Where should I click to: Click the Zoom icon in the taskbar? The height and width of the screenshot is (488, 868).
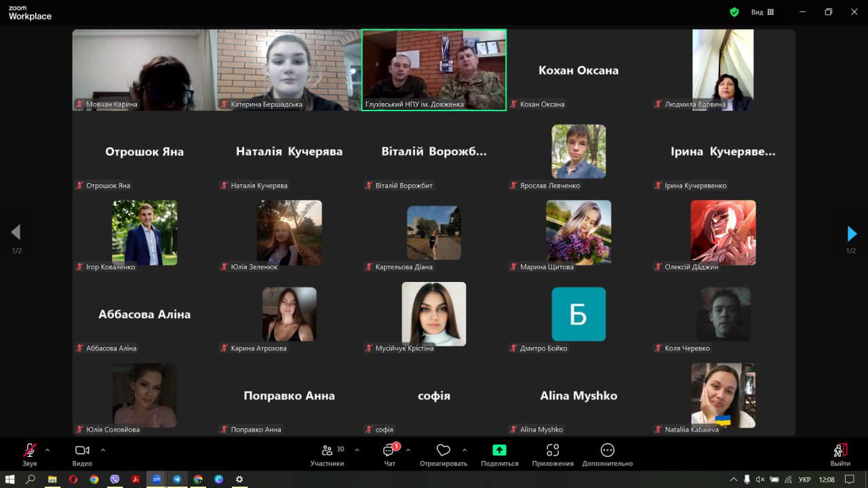(x=156, y=479)
